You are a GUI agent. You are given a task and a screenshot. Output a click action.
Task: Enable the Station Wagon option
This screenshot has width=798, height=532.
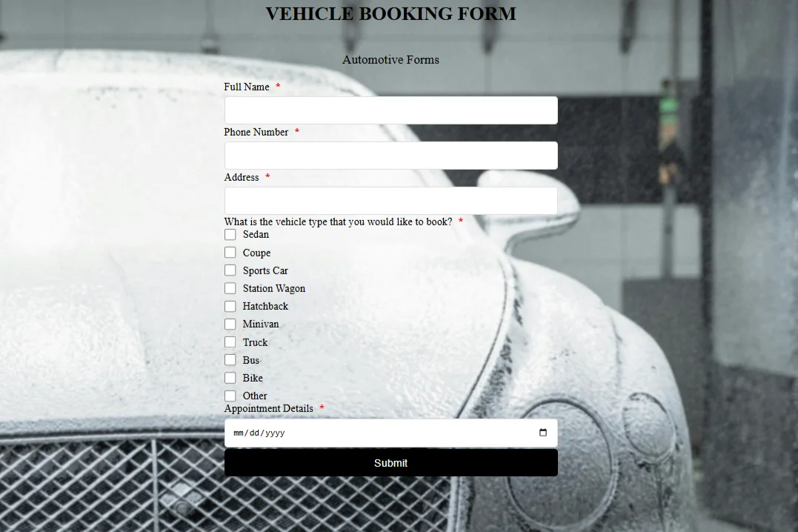230,288
